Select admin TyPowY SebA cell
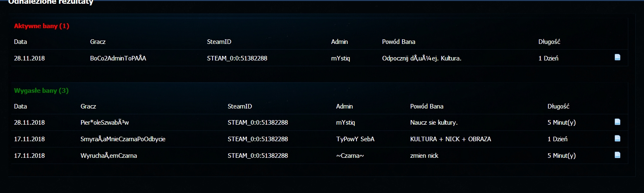Screen dimensions: 644x193 tap(355, 139)
